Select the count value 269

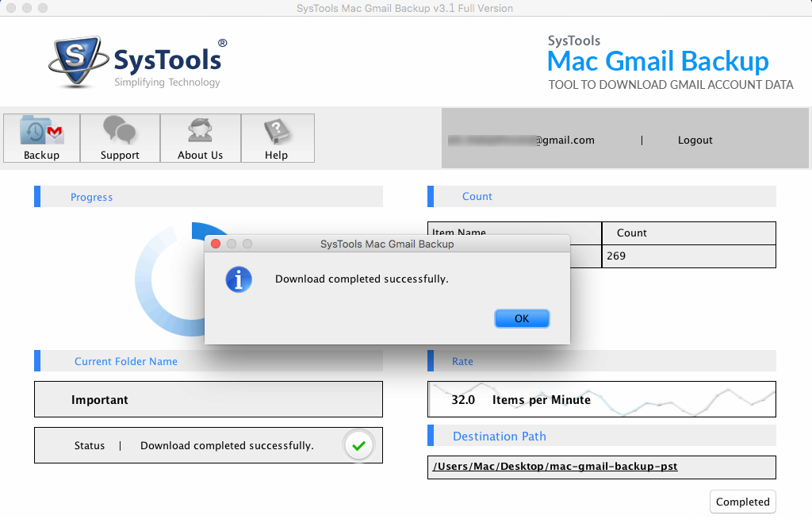tap(615, 256)
